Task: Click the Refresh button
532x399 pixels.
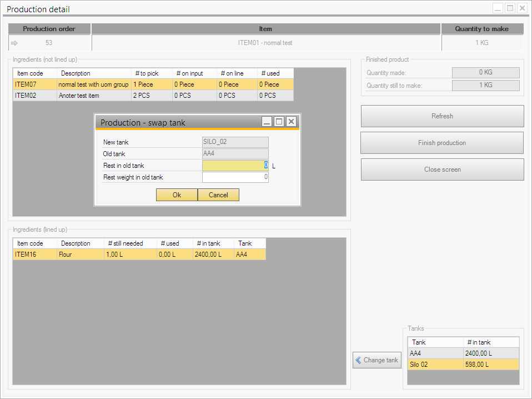Action: tap(442, 116)
